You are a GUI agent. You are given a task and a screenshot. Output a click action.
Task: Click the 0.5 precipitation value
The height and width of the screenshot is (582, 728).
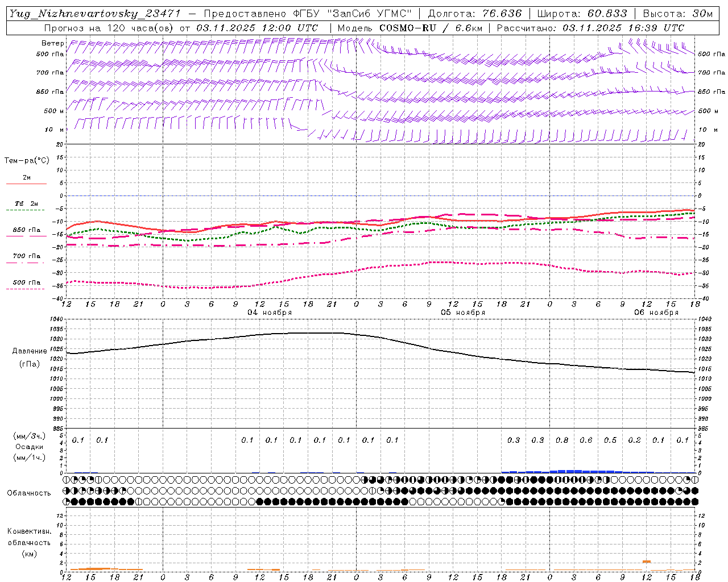610,440
